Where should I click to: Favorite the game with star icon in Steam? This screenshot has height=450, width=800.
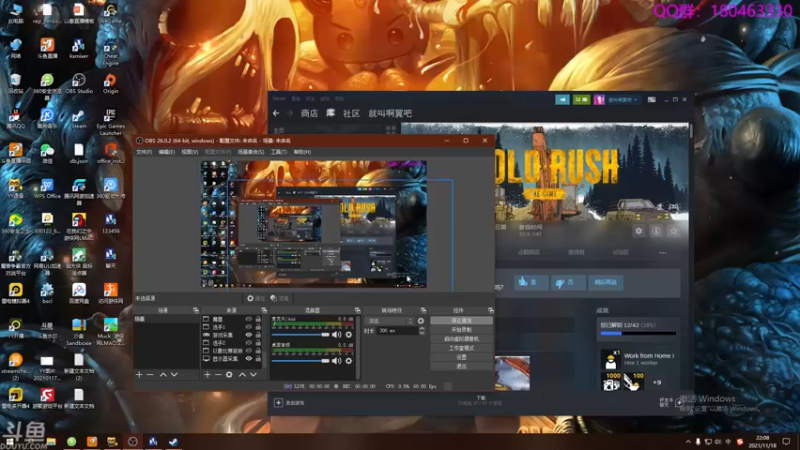point(673,231)
